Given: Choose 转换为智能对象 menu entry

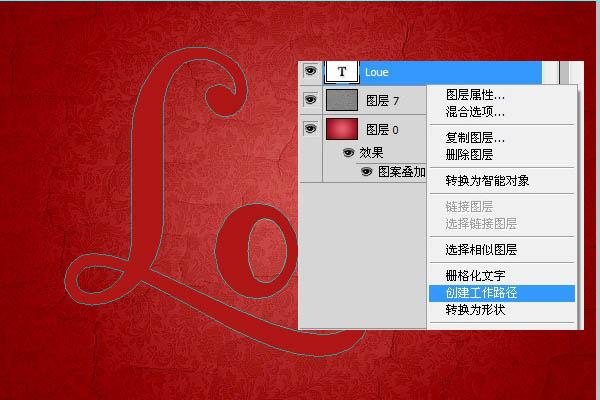Looking at the screenshot, I should pos(487,180).
